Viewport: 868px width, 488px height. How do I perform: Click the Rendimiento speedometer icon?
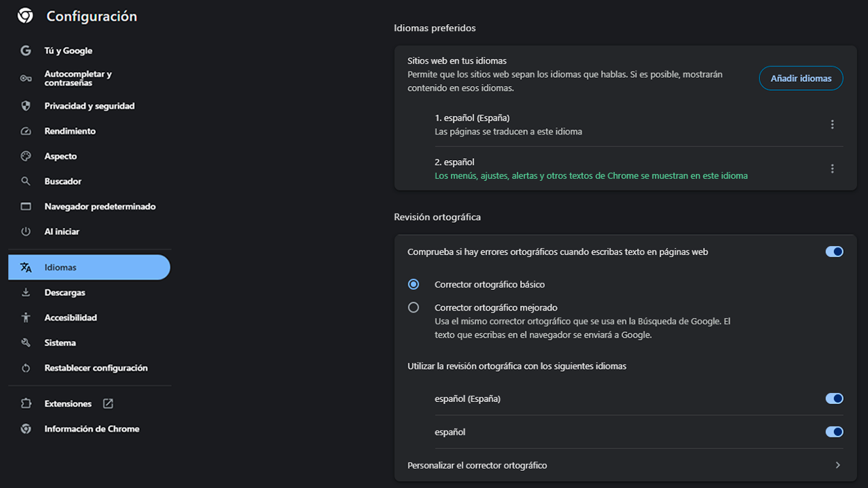click(26, 130)
